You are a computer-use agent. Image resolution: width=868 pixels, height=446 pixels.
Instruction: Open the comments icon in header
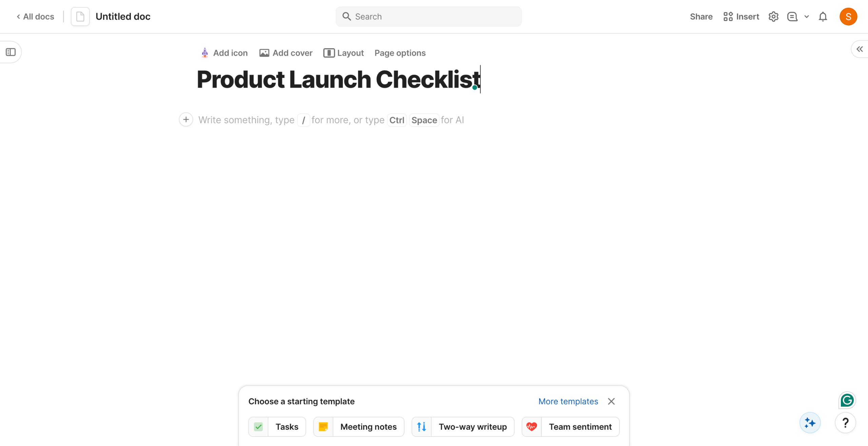pos(792,17)
